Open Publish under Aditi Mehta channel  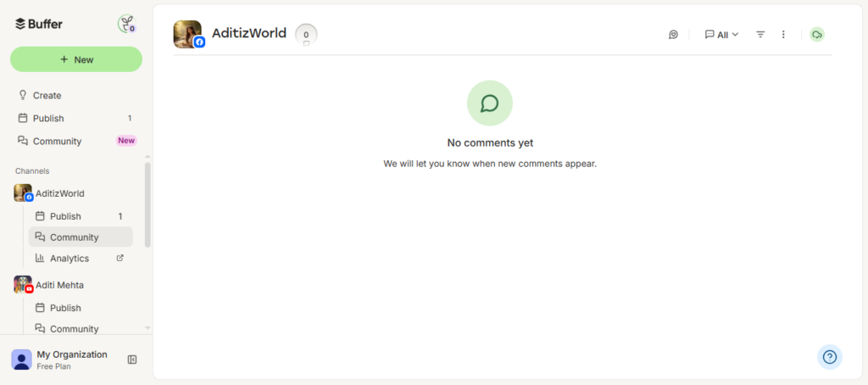(x=81, y=308)
